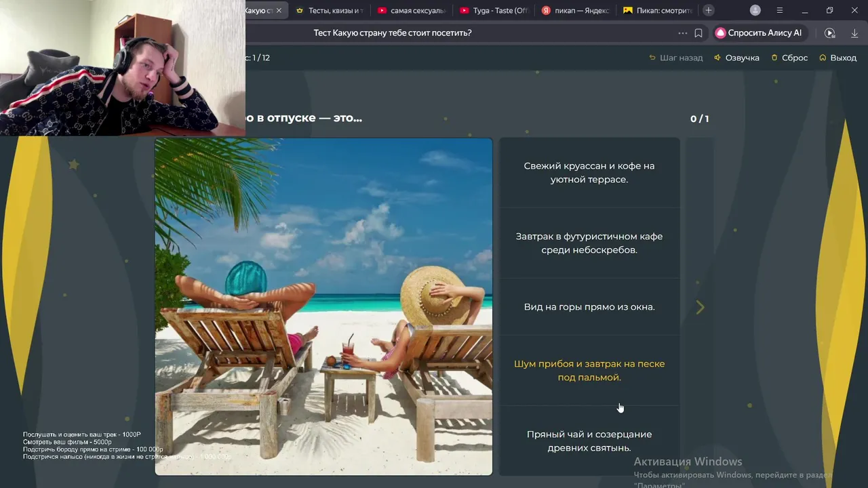Click 'Активация Windows' watermark text

click(688, 462)
